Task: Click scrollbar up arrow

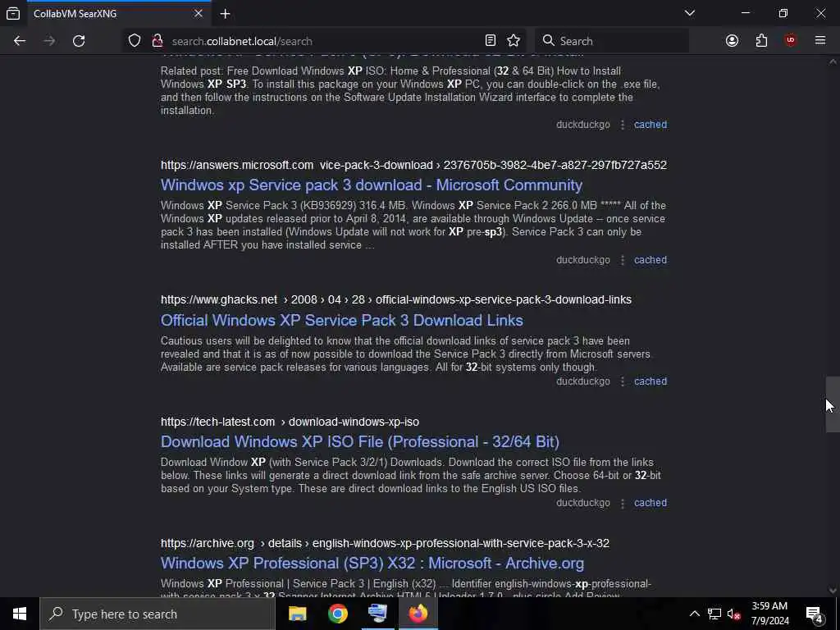Action: (833, 62)
